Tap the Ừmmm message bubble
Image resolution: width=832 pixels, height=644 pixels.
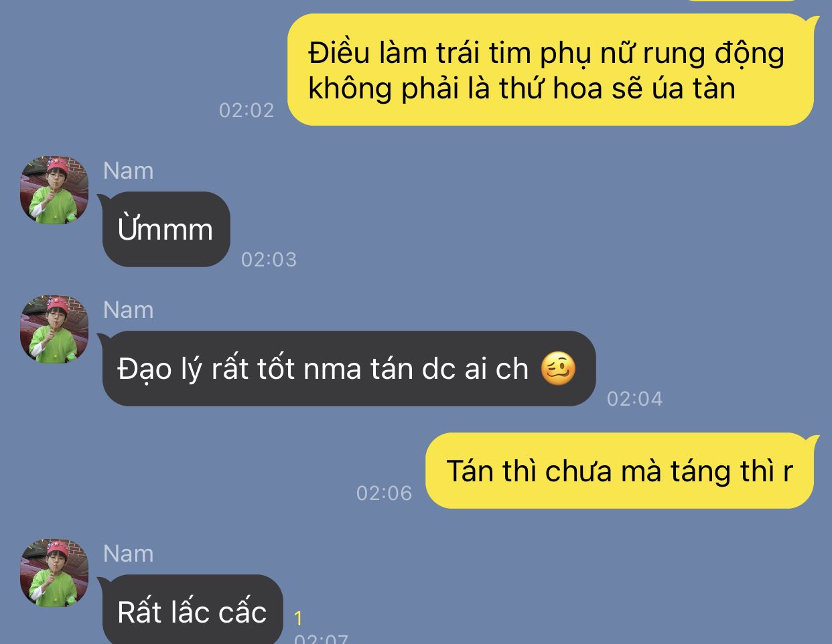pos(165,230)
